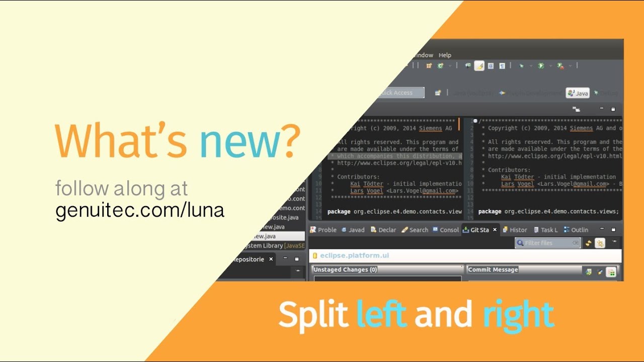The width and height of the screenshot is (644, 362).
Task: Click the New Plug-in Project toolbar icon
Action: click(429, 66)
